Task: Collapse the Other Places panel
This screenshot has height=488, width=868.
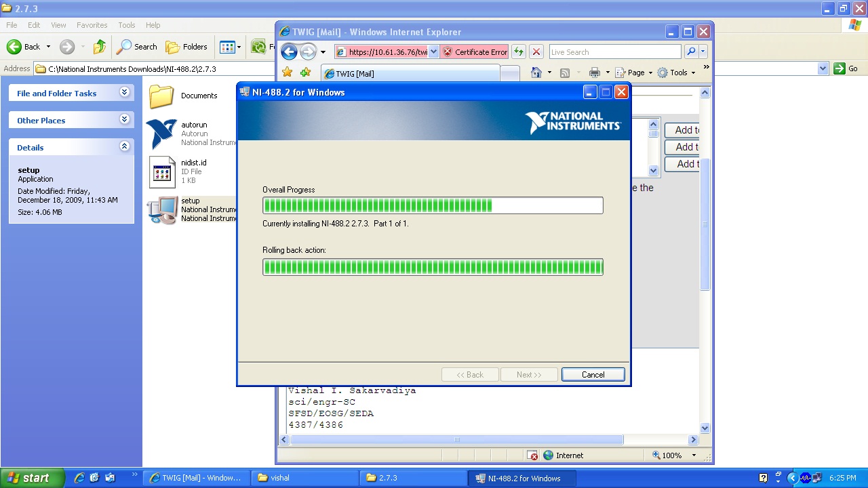Action: (124, 119)
